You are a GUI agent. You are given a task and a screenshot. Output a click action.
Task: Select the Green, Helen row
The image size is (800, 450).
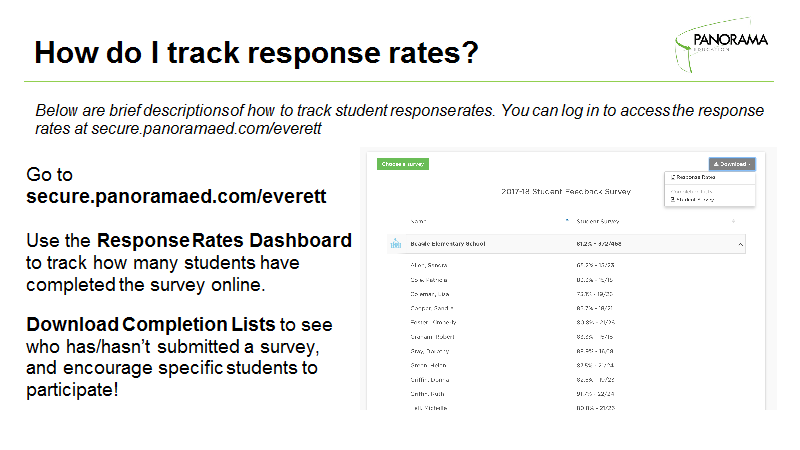point(566,365)
